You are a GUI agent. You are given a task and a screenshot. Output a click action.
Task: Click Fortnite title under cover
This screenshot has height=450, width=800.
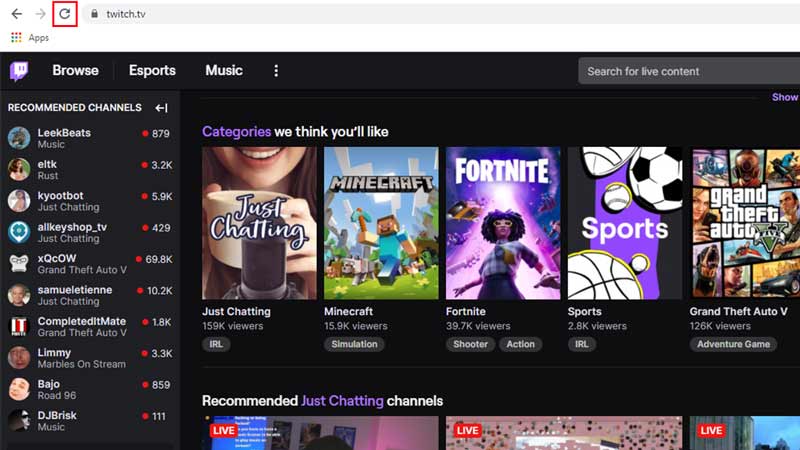[x=466, y=311]
